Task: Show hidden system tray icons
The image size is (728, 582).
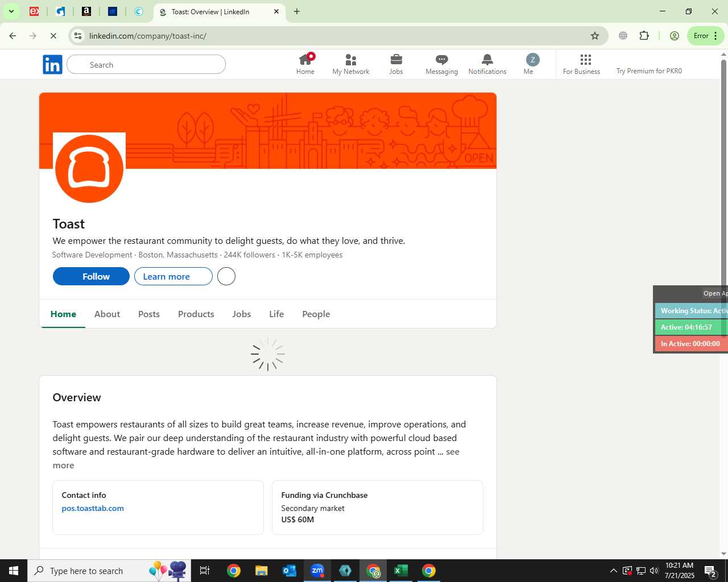Action: 613,571
